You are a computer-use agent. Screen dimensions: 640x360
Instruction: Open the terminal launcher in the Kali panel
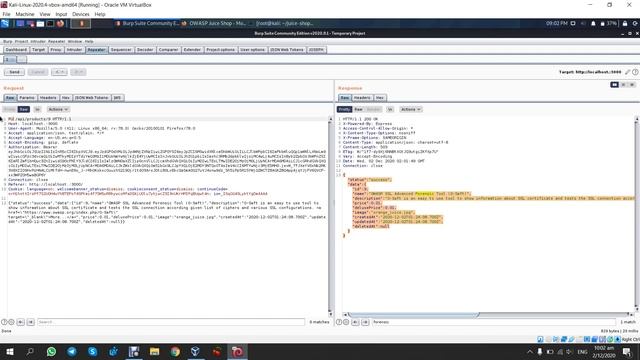click(x=50, y=24)
